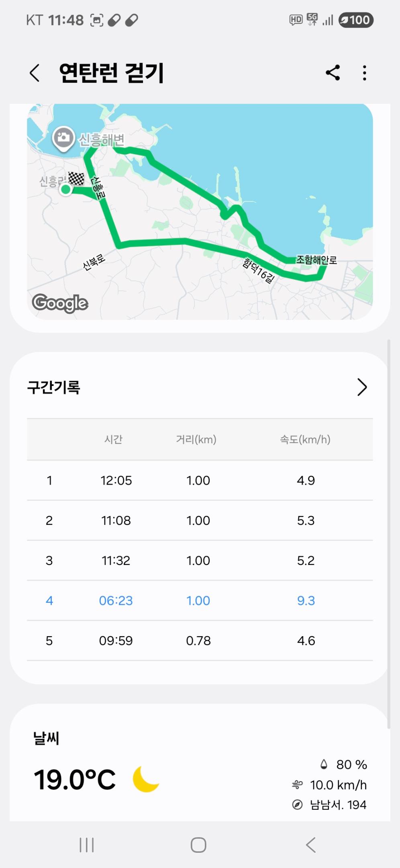Tap the yellow moon weather icon

pos(145,779)
